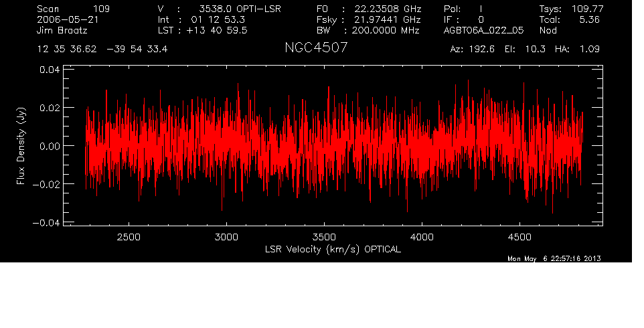Screen dimensions: 644x328
Task: Click the LSR Velocity (km/s) OPTICAL axis label
Action: point(333,249)
